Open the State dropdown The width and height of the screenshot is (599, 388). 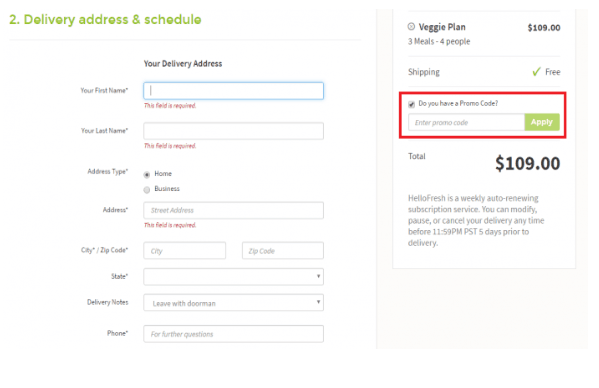tap(233, 277)
